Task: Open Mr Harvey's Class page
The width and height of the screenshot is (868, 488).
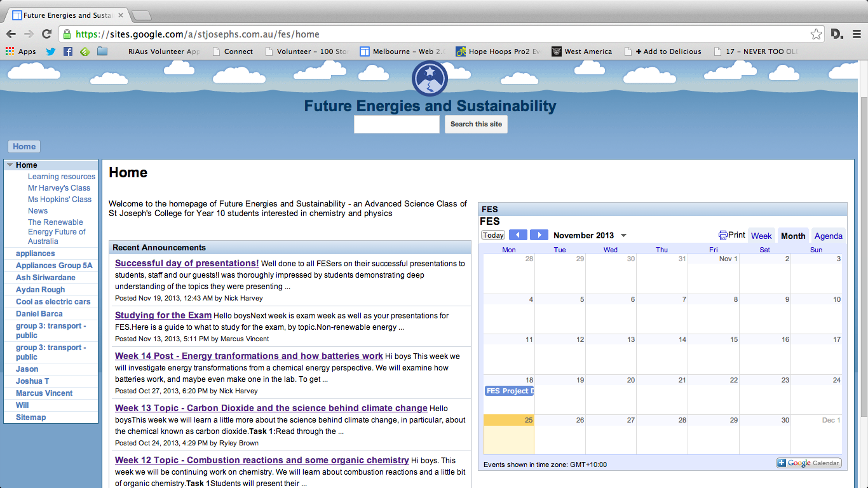Action: point(59,188)
